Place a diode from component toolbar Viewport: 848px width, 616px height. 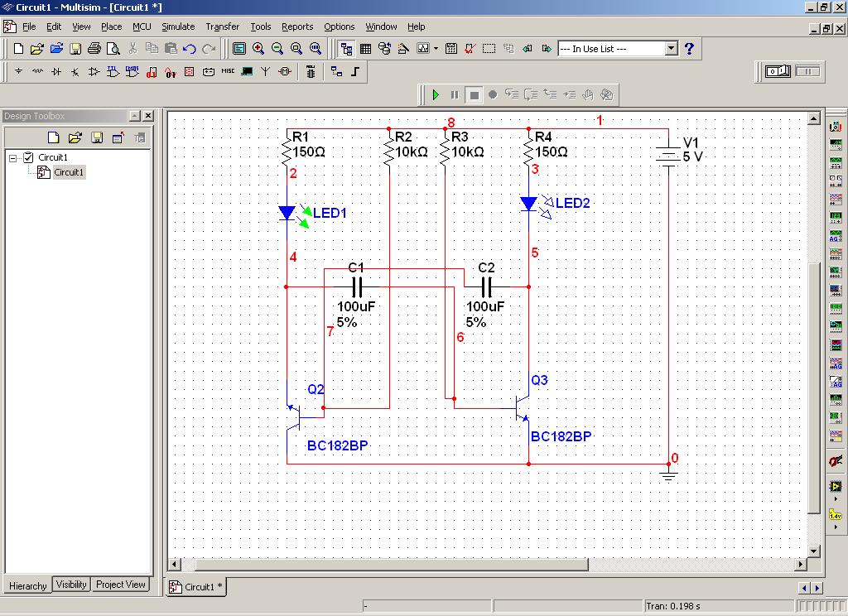tap(56, 72)
